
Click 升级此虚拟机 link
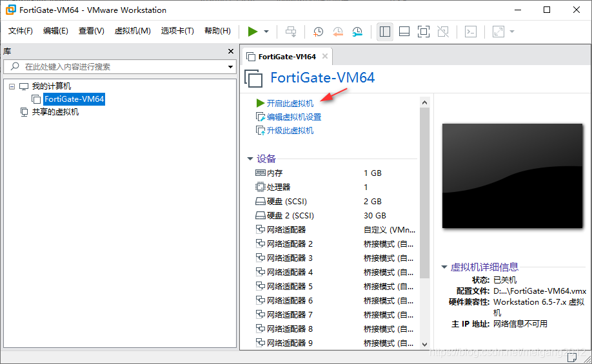coord(290,131)
